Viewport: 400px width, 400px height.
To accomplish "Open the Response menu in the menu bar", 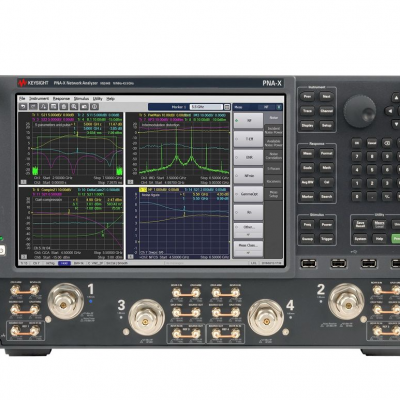I will [61, 99].
